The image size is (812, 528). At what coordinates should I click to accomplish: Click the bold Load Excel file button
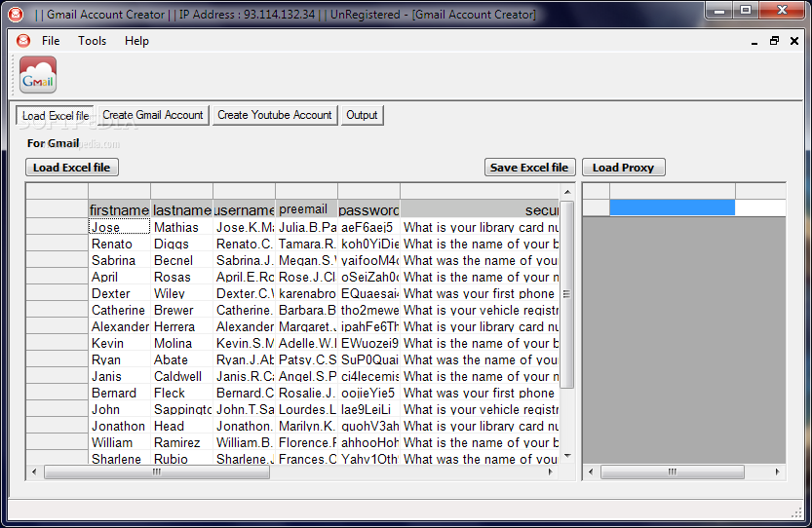click(x=71, y=168)
